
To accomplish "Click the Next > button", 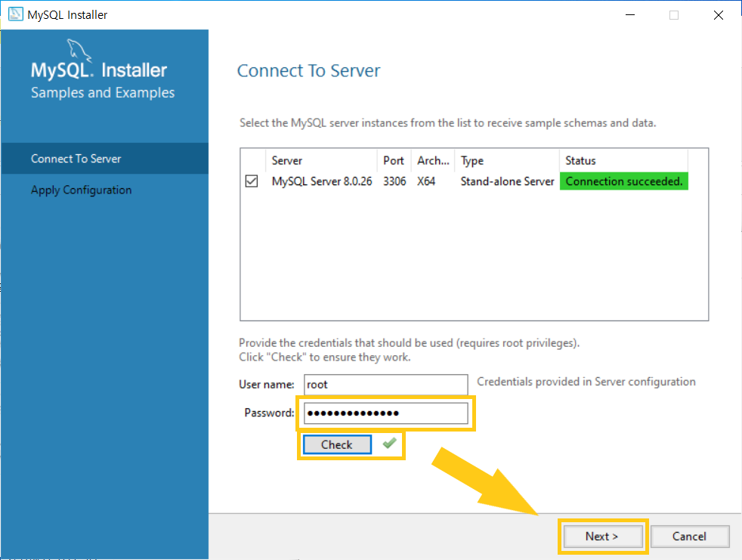I will pos(602,537).
